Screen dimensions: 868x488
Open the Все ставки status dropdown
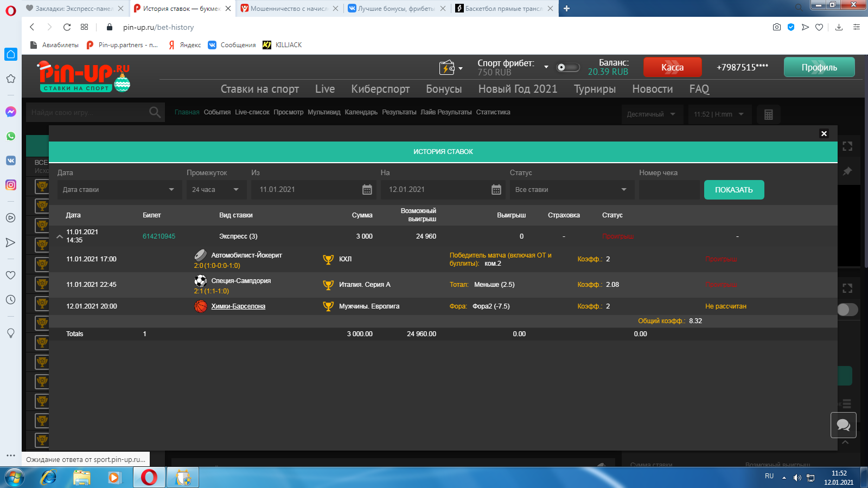[570, 190]
